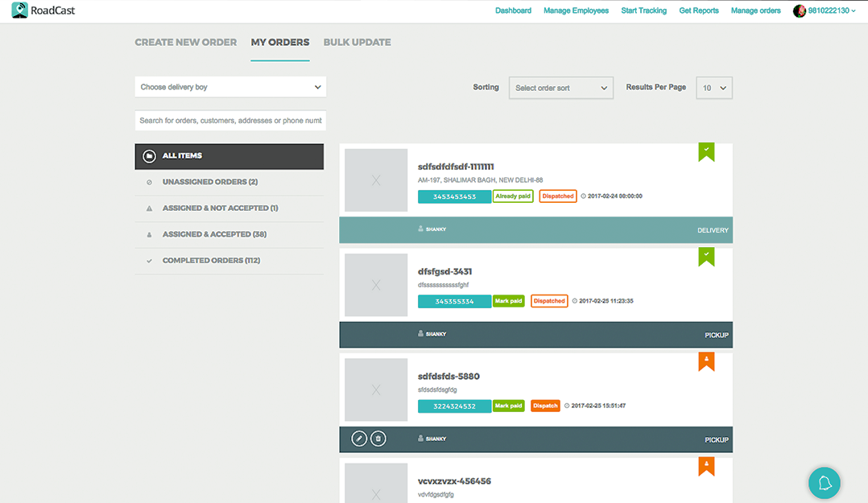Open order title dfsfgsd-3431
Screen dimensions: 868x503
[444, 272]
